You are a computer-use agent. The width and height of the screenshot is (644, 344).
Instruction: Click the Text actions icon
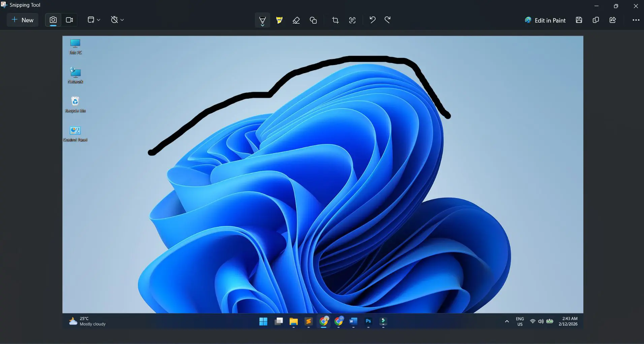point(352,20)
